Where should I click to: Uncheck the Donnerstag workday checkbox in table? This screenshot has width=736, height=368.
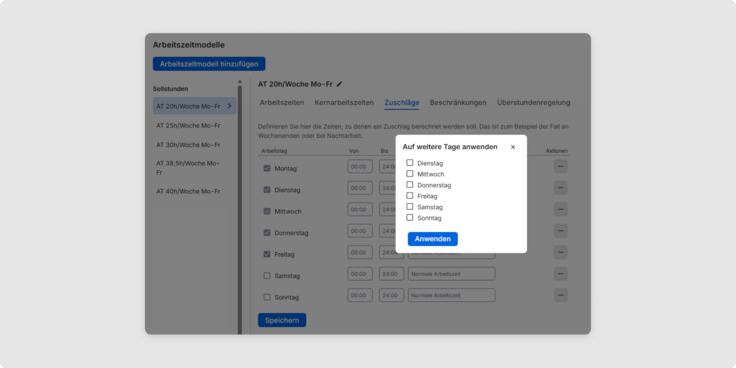coord(267,233)
